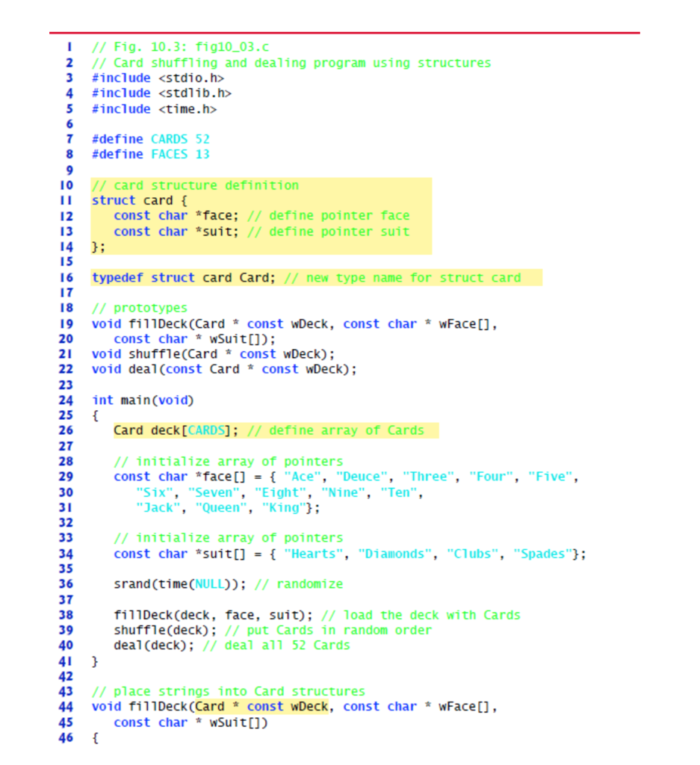Click the CARDS 52 define on line 7
The image size is (700, 765).
[149, 139]
